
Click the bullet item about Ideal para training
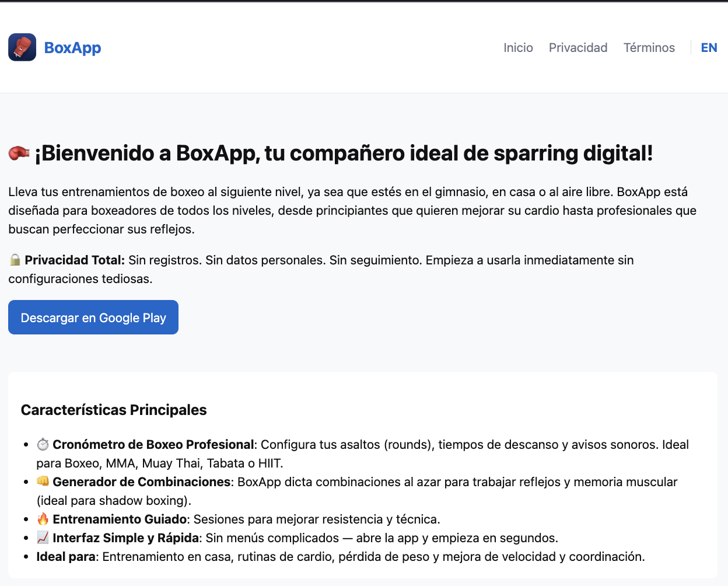[x=341, y=556]
